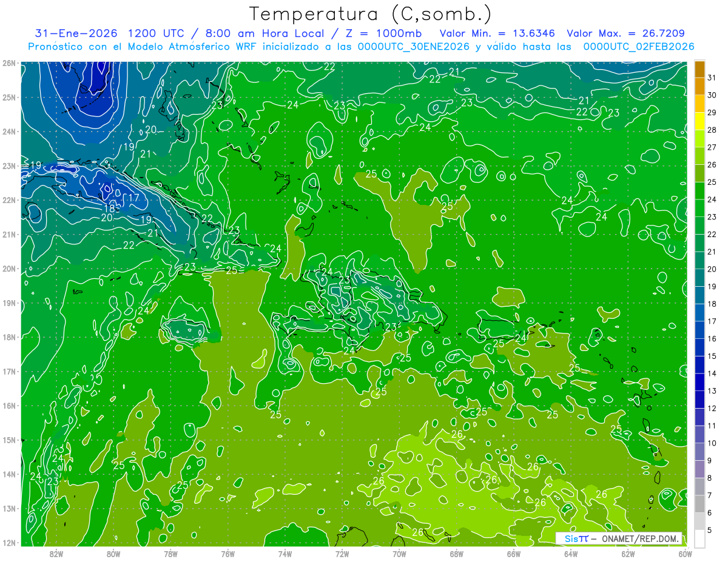This screenshot has height=562, width=728.
Task: Click the 64W longitude axis label
Action: 571,553
